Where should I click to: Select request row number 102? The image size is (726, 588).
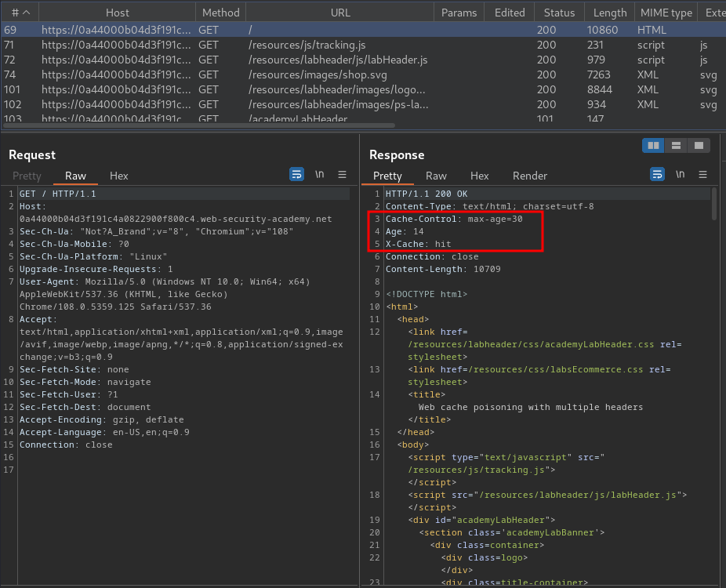[363, 104]
